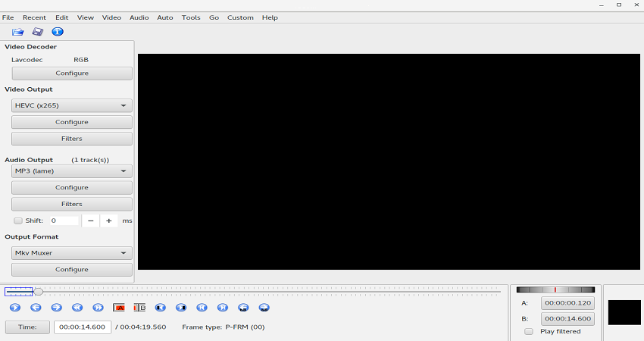Click the total duration 00:04:19.560 text
Screen dimensions: 644x341
pyautogui.click(x=143, y=327)
